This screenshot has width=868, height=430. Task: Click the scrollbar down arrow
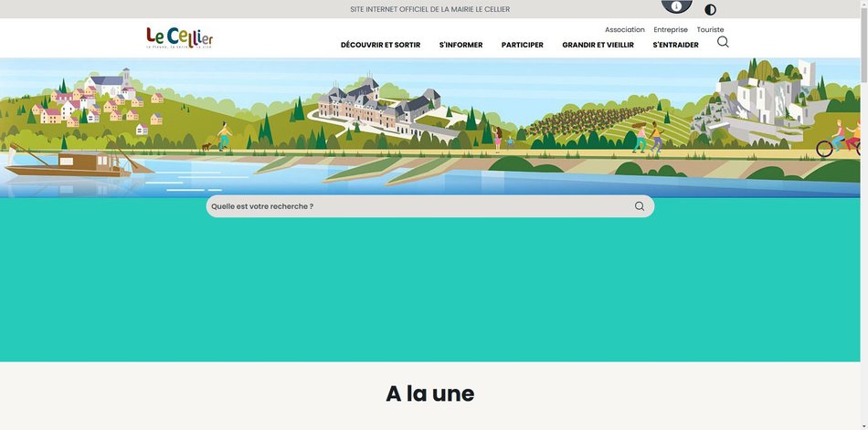(x=864, y=426)
